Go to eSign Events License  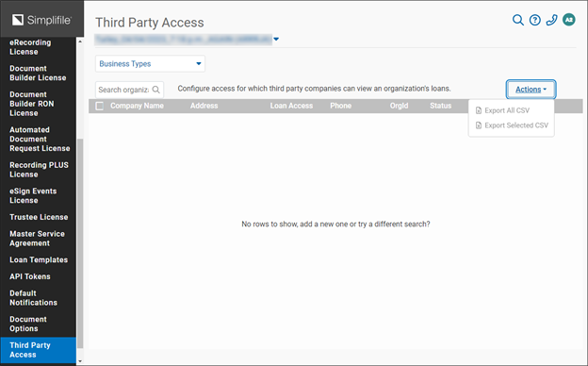tap(33, 195)
